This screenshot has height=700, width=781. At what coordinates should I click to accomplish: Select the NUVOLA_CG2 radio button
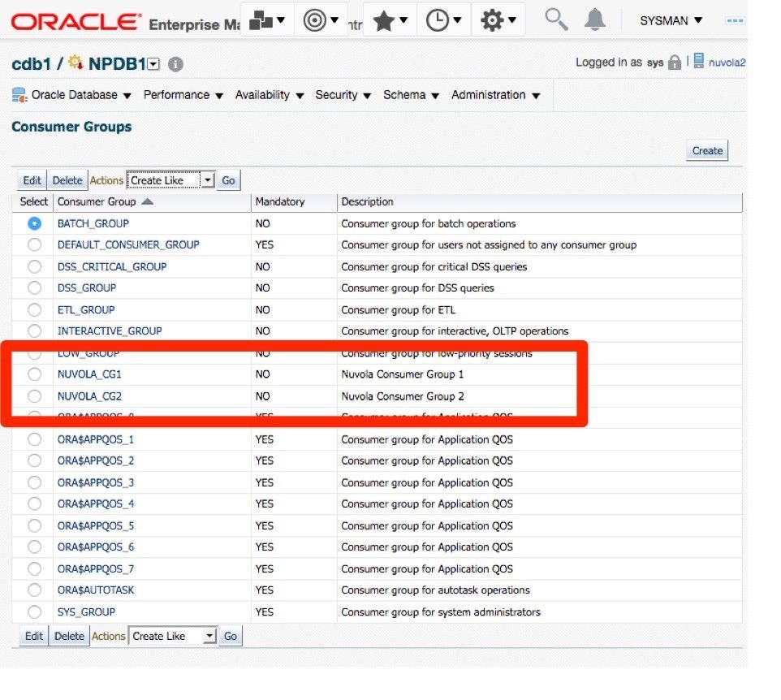click(x=34, y=396)
